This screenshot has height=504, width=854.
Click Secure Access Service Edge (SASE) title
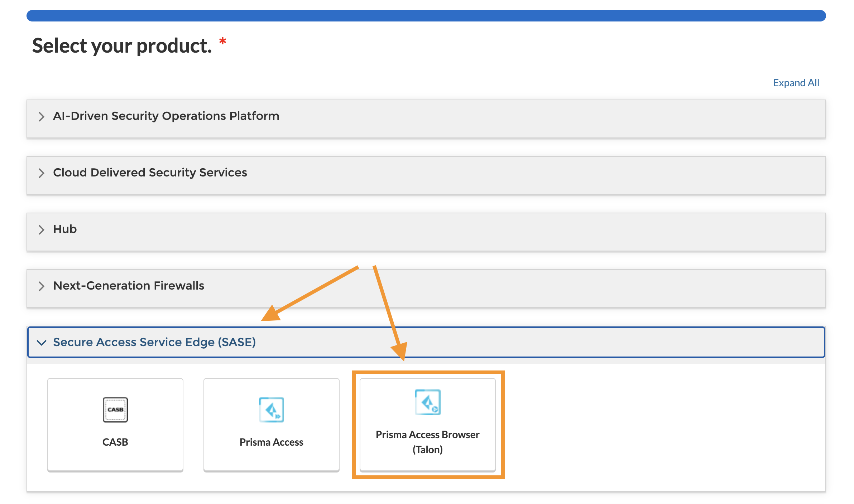click(x=154, y=342)
